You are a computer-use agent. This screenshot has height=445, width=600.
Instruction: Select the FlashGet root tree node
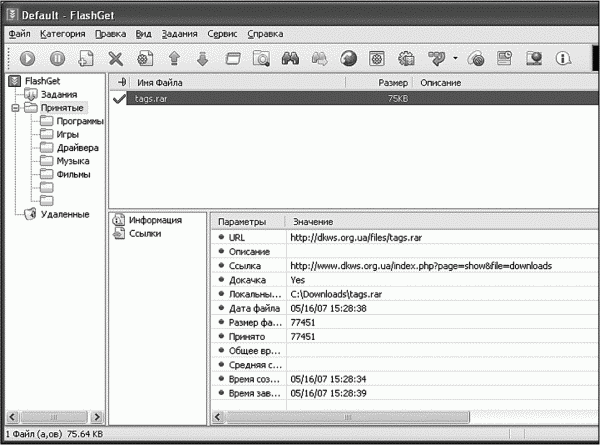(42, 81)
